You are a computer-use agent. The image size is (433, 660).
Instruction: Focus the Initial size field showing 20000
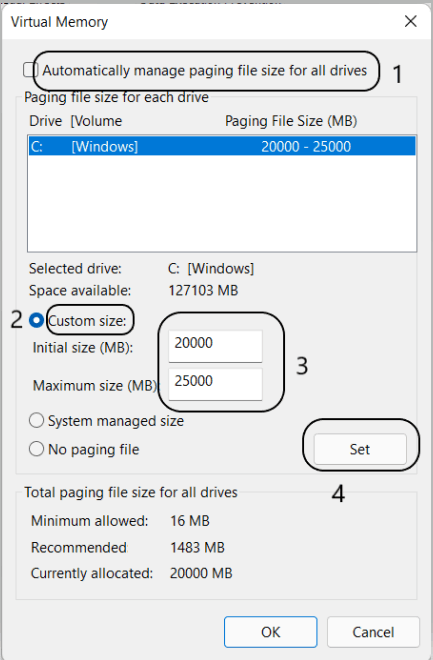pos(215,346)
